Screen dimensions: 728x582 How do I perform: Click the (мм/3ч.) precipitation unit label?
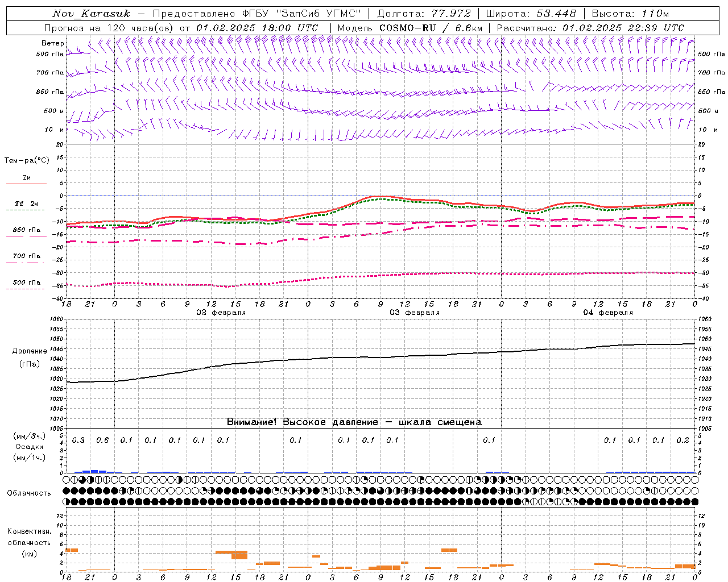coord(30,436)
